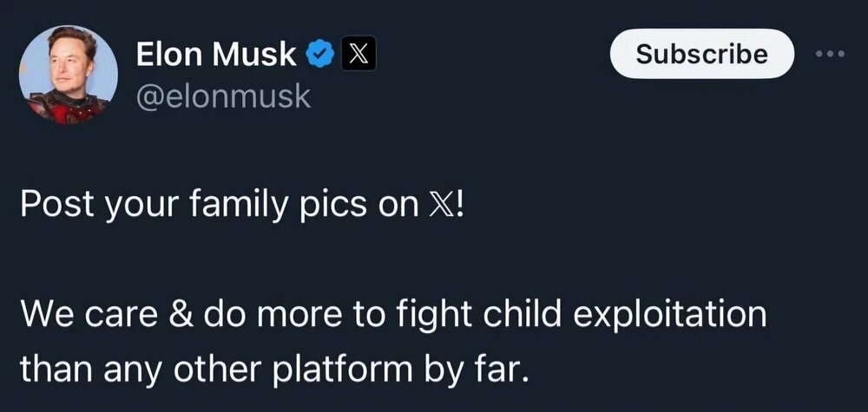
Task: Click the "Elon Musk" display name
Action: click(x=217, y=56)
